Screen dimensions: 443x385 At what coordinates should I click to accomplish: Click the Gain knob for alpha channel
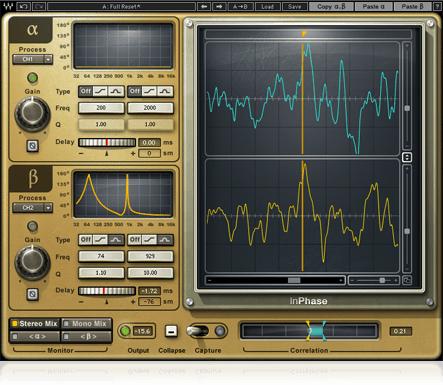(32, 114)
